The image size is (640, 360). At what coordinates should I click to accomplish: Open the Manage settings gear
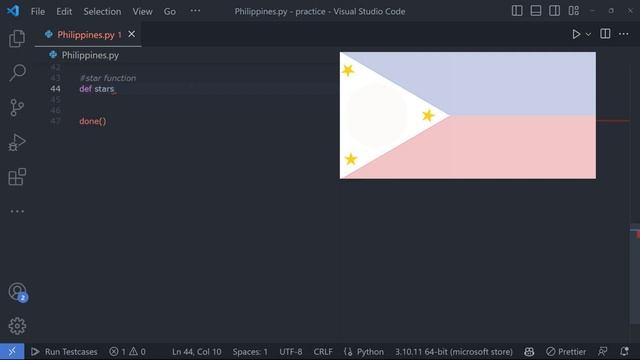[x=17, y=326]
